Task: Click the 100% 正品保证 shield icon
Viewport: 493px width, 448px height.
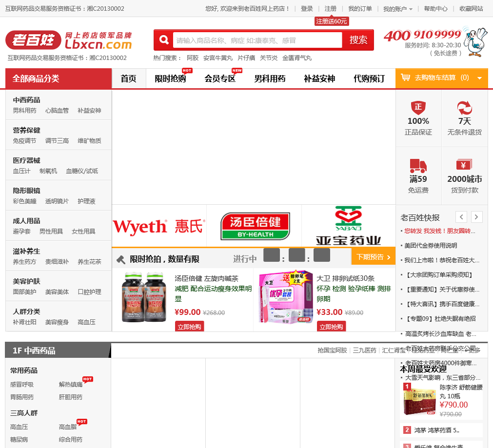Action: [418, 108]
